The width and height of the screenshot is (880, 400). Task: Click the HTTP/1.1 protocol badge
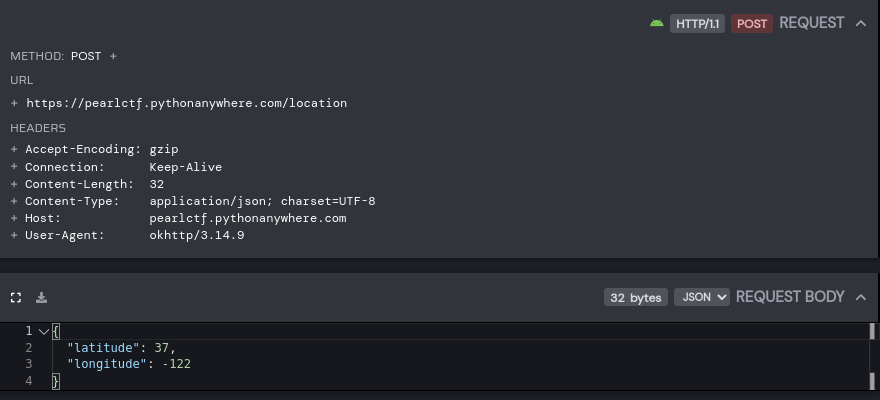pyautogui.click(x=697, y=23)
